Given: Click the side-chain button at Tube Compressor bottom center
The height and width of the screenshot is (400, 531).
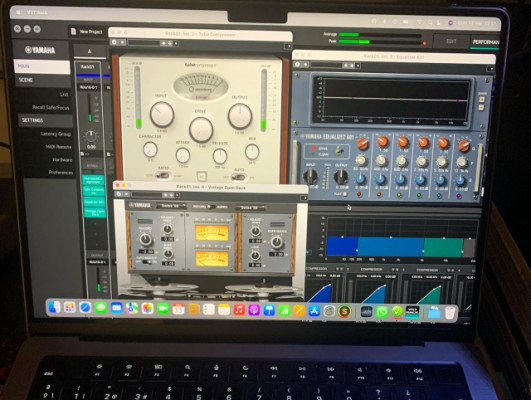Looking at the screenshot, I should [x=201, y=176].
